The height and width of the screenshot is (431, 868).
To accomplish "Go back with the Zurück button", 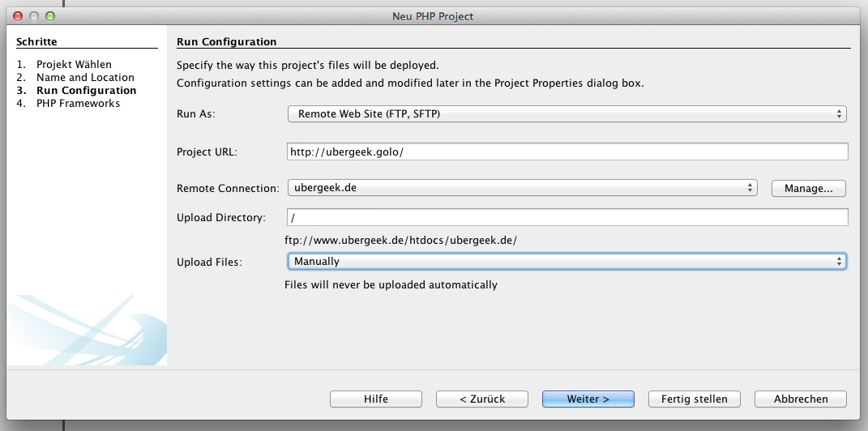I will (x=482, y=399).
